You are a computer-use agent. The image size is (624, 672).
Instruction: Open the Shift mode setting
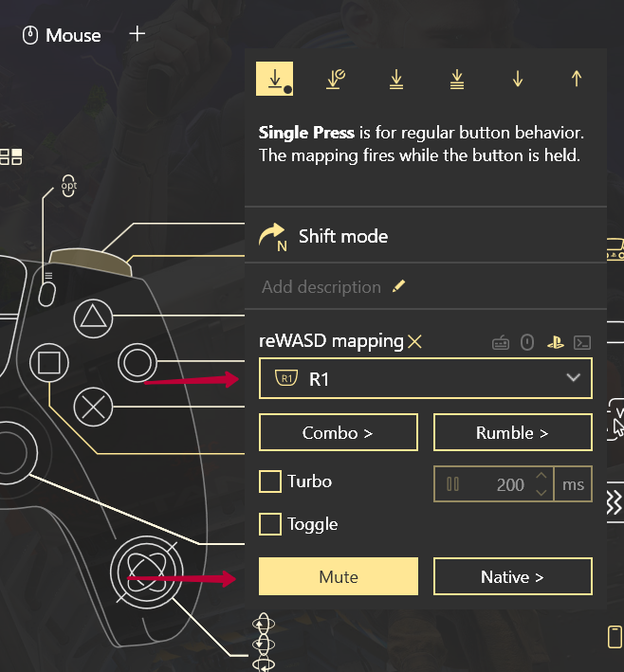426,236
